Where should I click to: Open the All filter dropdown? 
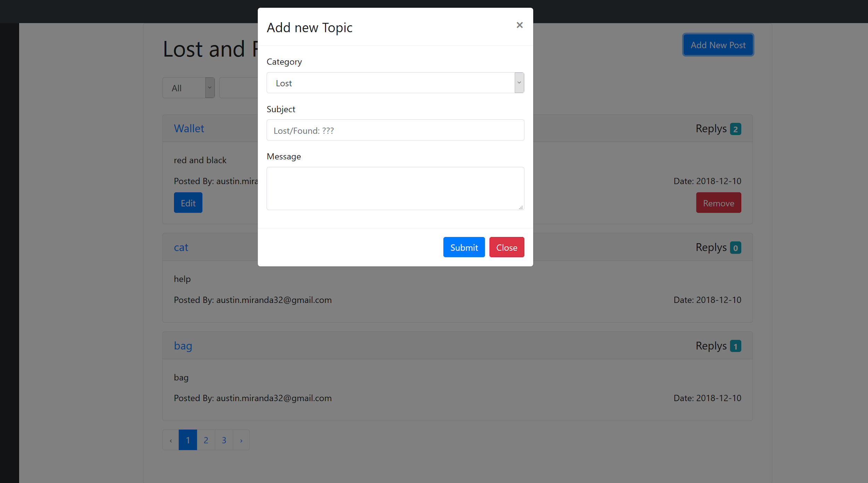pos(189,88)
